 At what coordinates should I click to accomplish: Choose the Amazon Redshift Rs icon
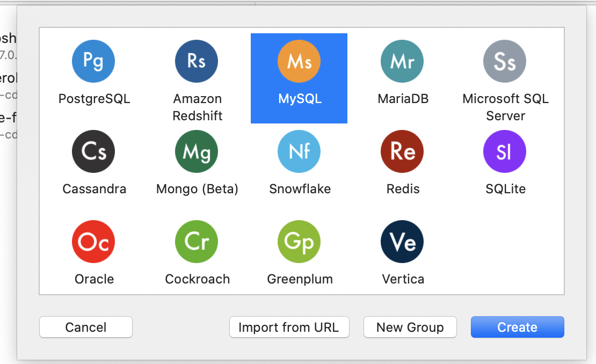pyautogui.click(x=197, y=61)
